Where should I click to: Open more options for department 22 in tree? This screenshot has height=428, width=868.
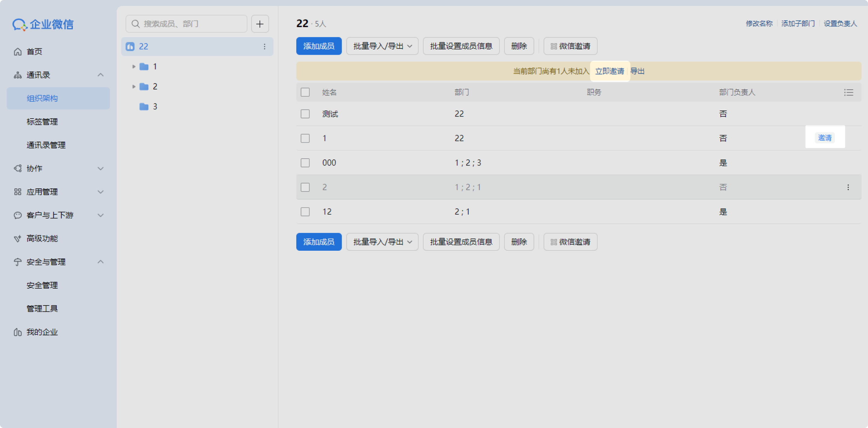pos(264,46)
